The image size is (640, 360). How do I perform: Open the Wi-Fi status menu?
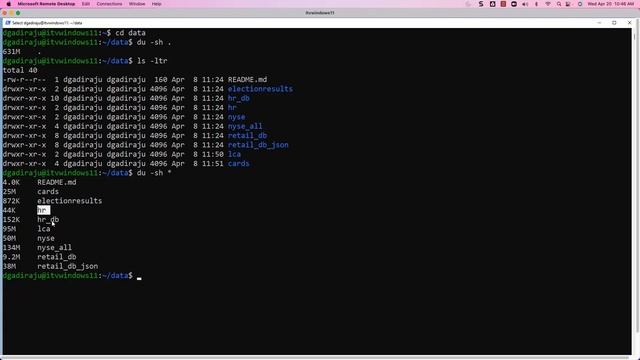[x=548, y=4]
